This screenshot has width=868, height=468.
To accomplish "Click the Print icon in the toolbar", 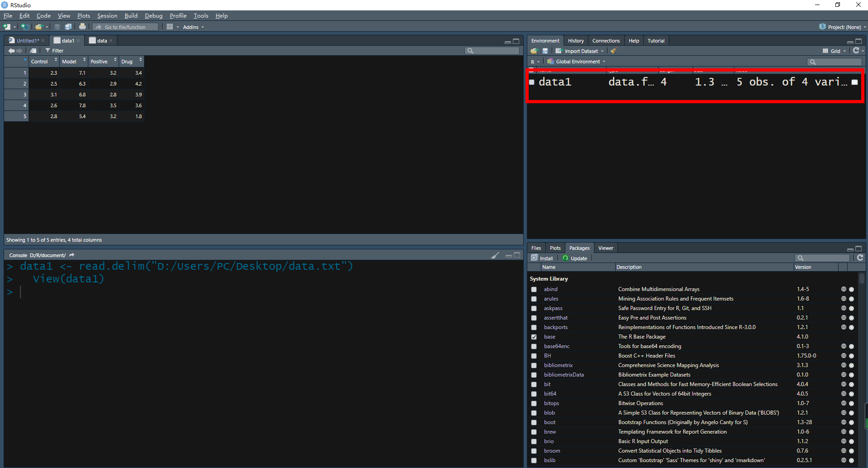I will click(x=82, y=27).
